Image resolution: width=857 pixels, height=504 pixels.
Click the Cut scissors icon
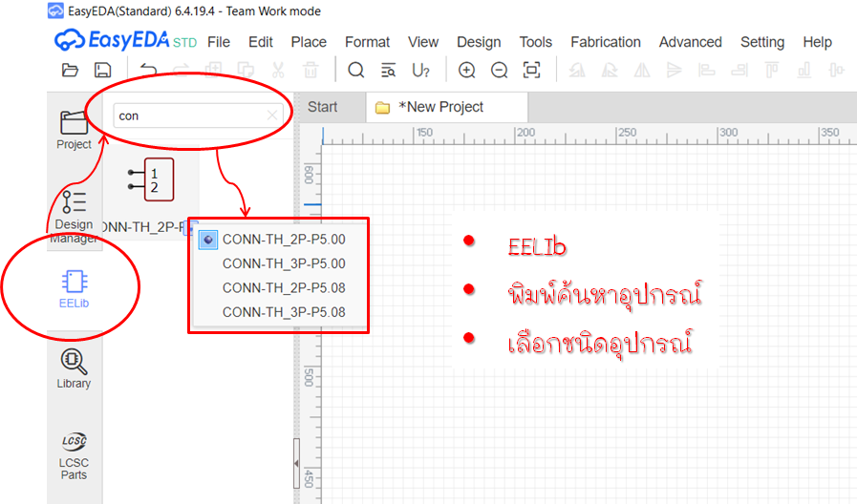(x=278, y=70)
